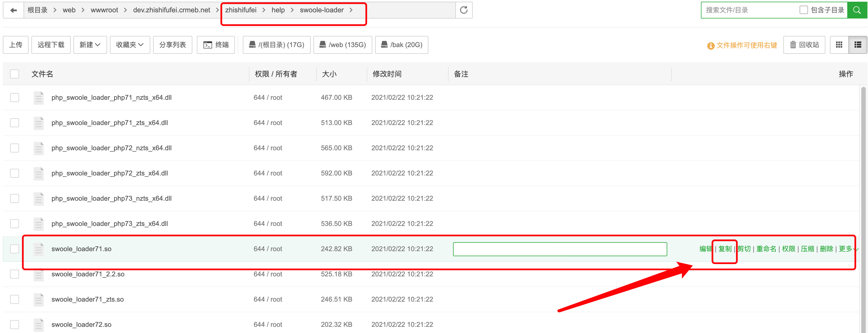Select file name swoole_loader71_zts.so
The width and height of the screenshot is (868, 333).
[x=87, y=299]
